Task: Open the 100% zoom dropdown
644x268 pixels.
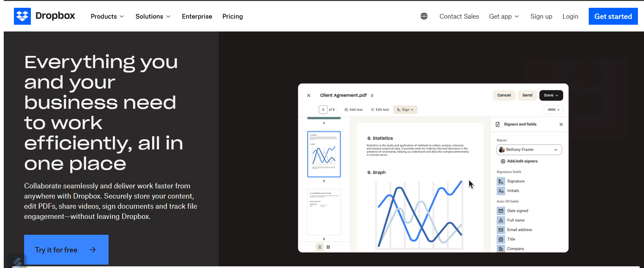Action: (553, 109)
